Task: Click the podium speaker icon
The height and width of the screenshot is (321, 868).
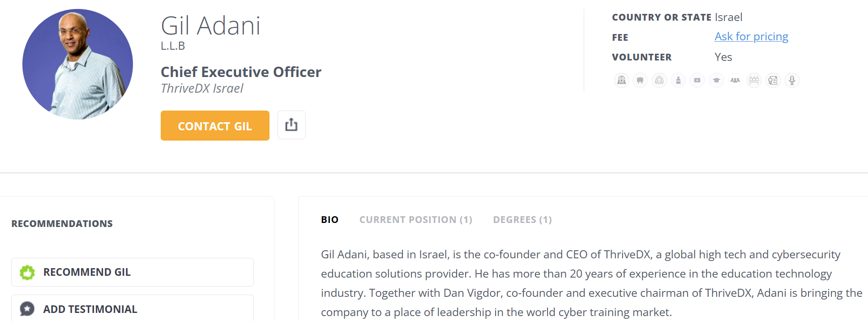Action: [x=678, y=80]
